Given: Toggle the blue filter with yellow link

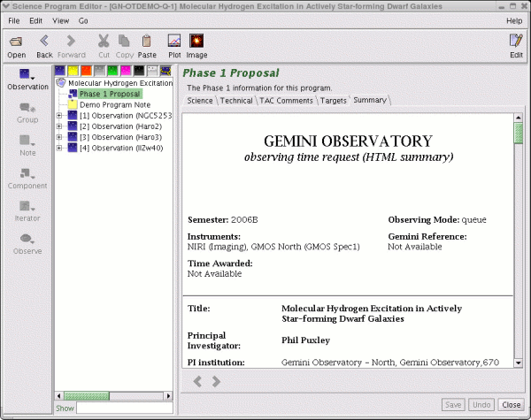Looking at the screenshot, I should coord(165,71).
